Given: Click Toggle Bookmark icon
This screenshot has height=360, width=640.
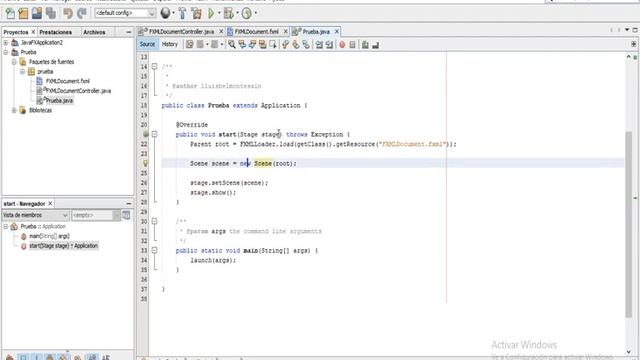Looking at the screenshot, I should (306, 44).
